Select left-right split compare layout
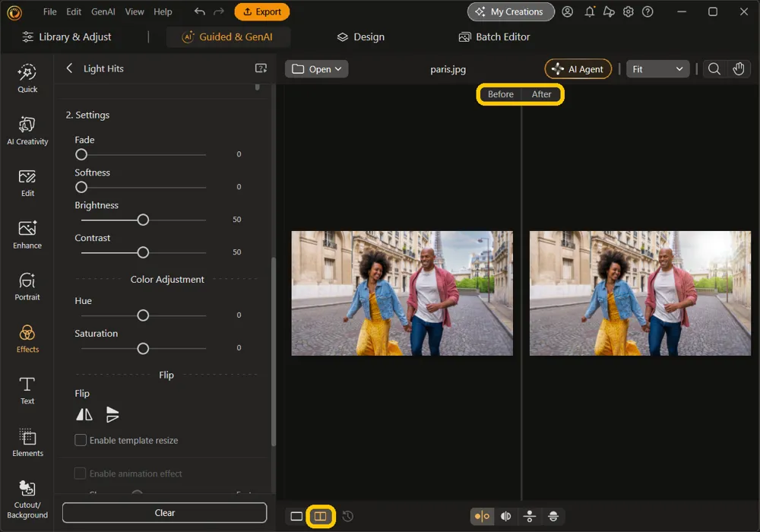 (505, 516)
